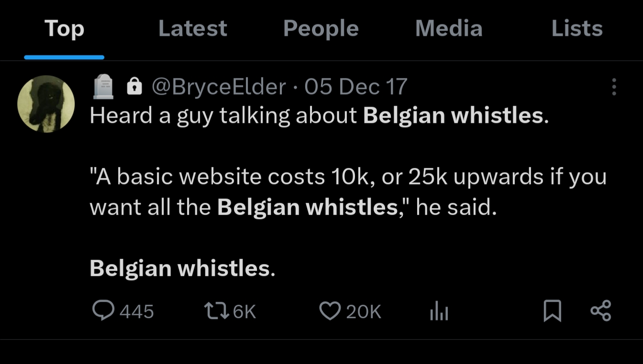Bookmark the BryceElder tweet
Viewport: 643px width, 364px height.
point(552,311)
